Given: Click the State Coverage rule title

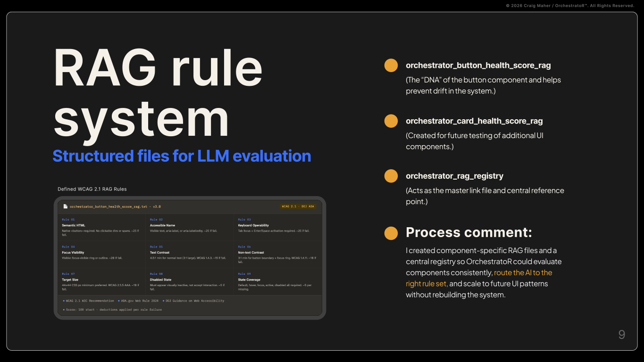Looking at the screenshot, I should pyautogui.click(x=249, y=280).
